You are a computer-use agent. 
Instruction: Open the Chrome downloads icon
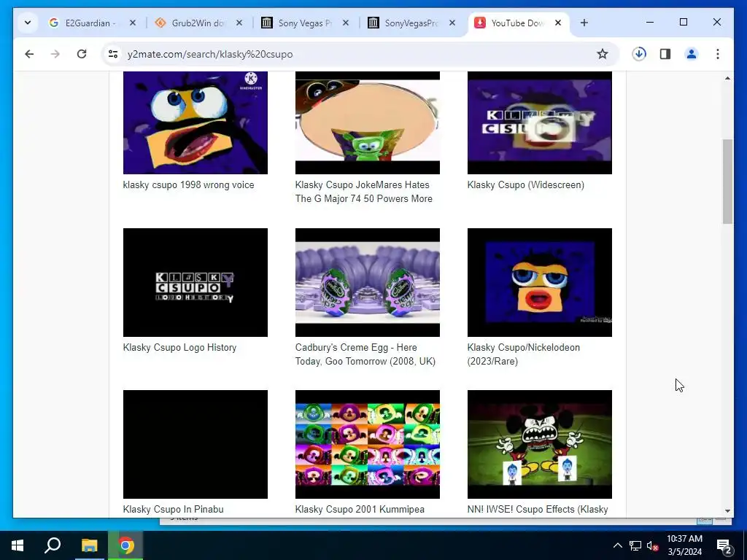[x=639, y=54]
